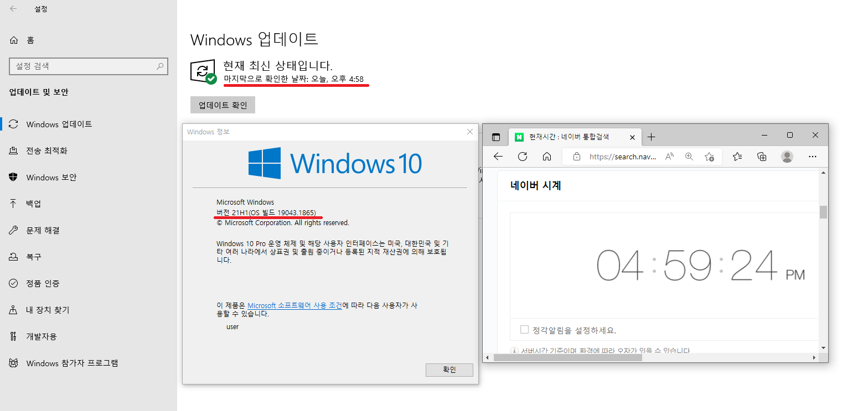Focus the 설정 검색 input field
This screenshot has width=868, height=411.
[89, 66]
